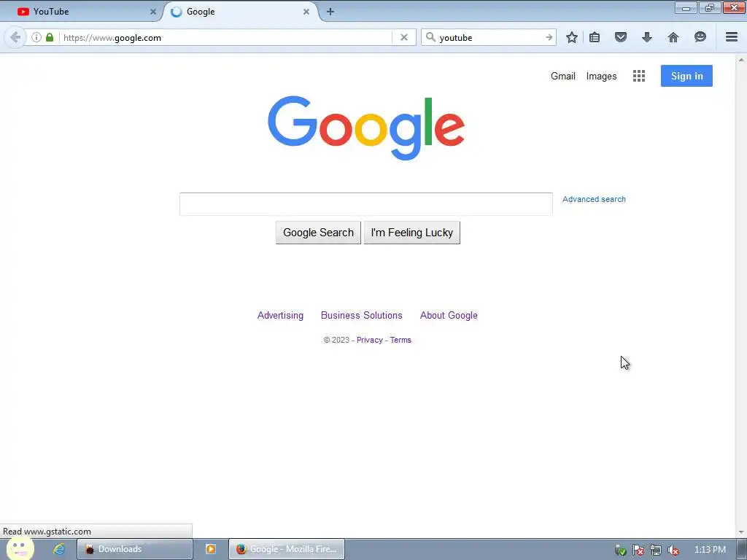Screen dimensions: 747x560
Task: Click the Google logo
Action: 366,128
